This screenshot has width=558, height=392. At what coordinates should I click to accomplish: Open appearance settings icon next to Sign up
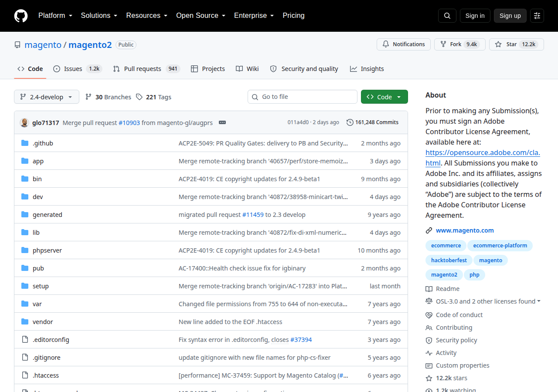coord(537,16)
